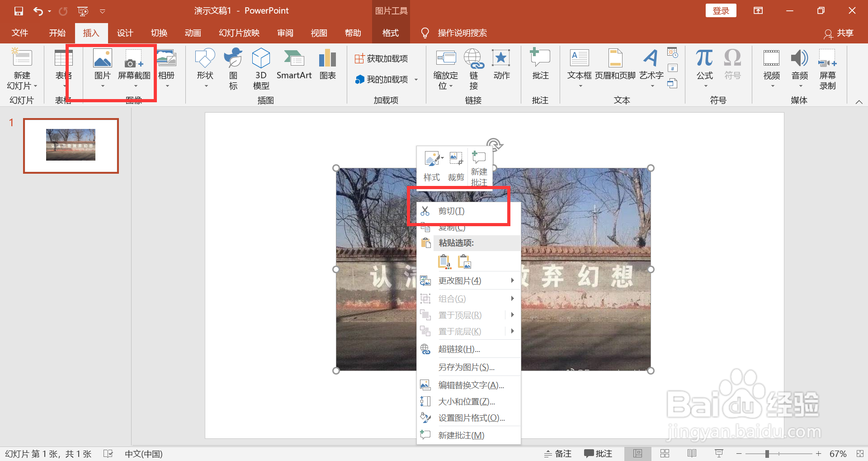Screen dimensions: 868x461
Task: Select the 裁剪 crop tool in mini toolbar
Action: pyautogui.click(x=456, y=166)
